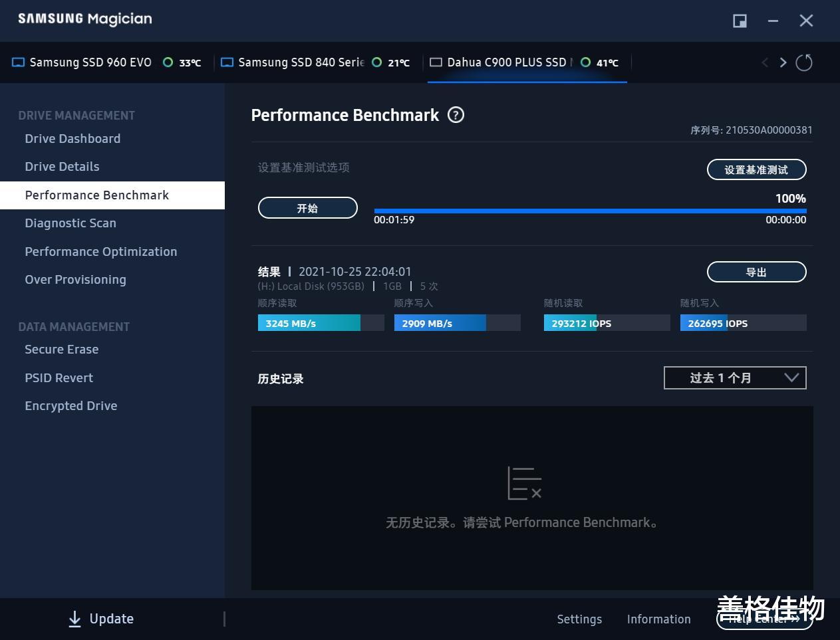This screenshot has height=640, width=840.
Task: Click the (H:) Local Disk (953GB) text
Action: (311, 286)
